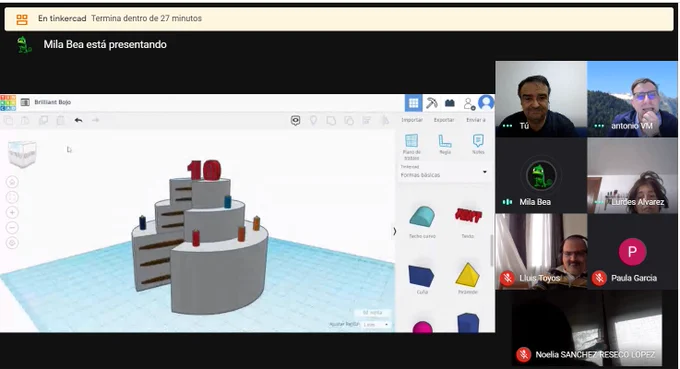The height and width of the screenshot is (369, 680).
Task: Open the design list icon beside Brilliant Bojo
Action: [25, 102]
